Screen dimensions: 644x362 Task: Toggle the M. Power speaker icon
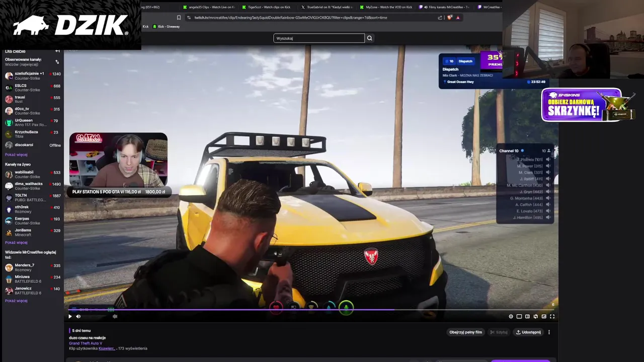[548, 166]
